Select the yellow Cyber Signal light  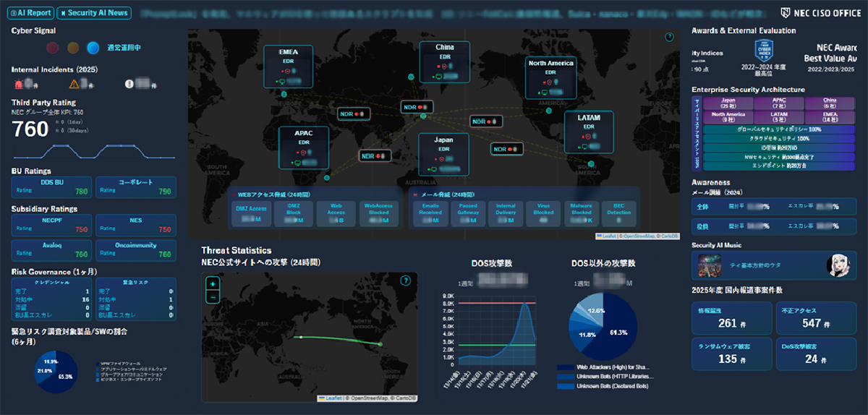72,48
